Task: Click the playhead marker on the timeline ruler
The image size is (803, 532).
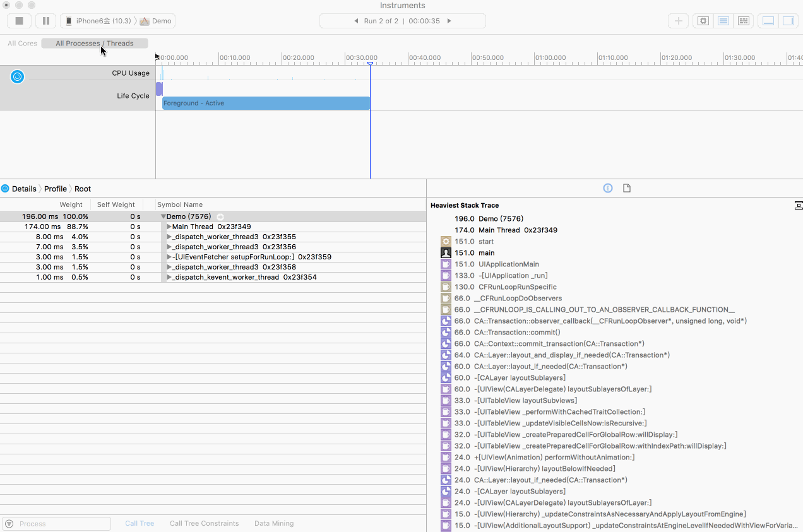Action: (370, 62)
